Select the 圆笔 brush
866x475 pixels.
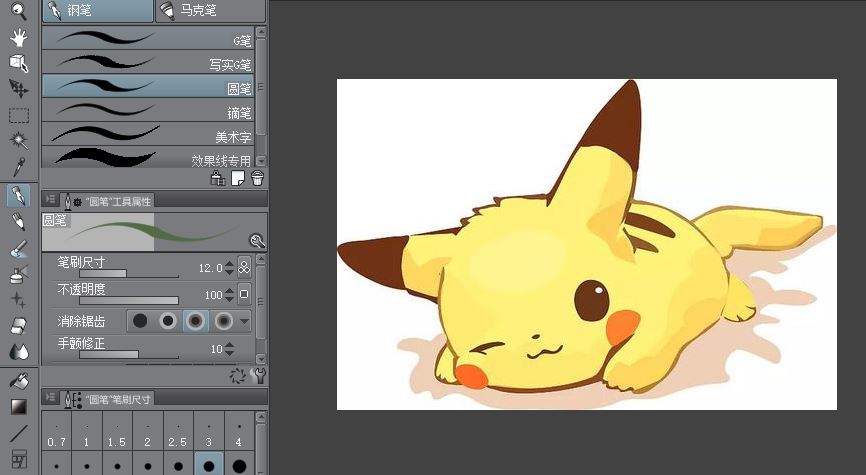(148, 86)
